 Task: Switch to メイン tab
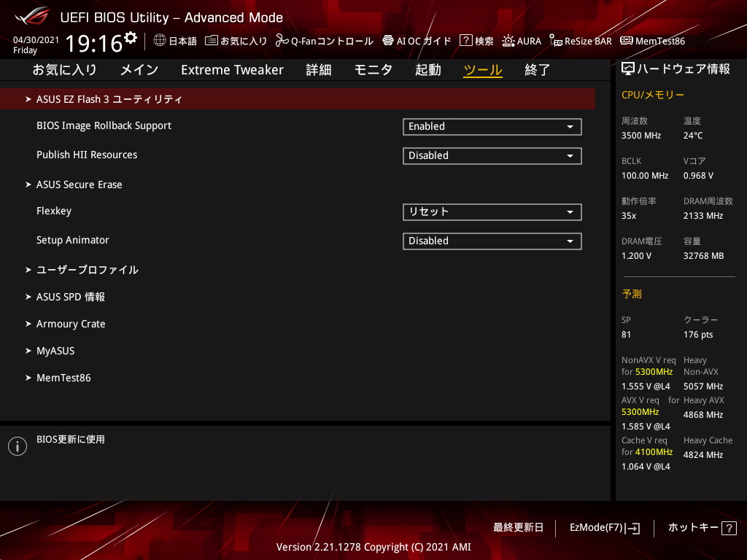[x=139, y=70]
